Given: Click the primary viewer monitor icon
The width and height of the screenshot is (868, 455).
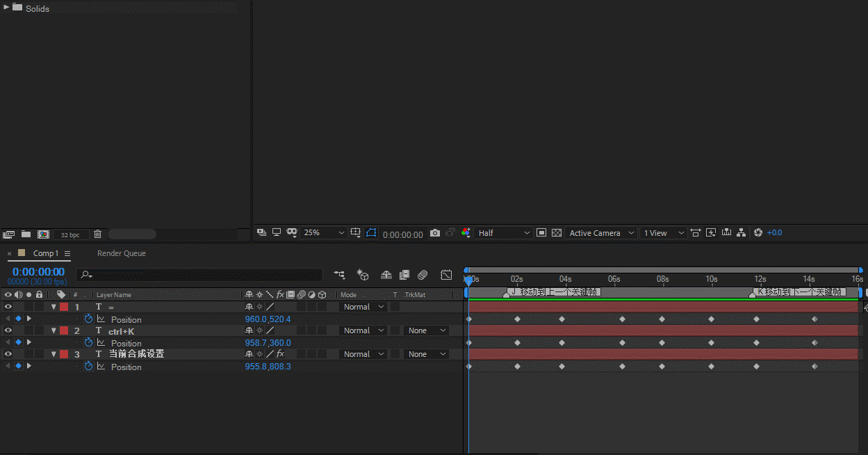Looking at the screenshot, I should point(277,232).
